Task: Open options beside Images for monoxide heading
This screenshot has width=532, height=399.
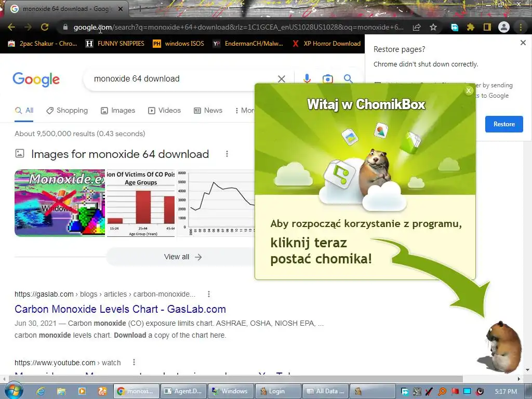Action: click(x=227, y=154)
